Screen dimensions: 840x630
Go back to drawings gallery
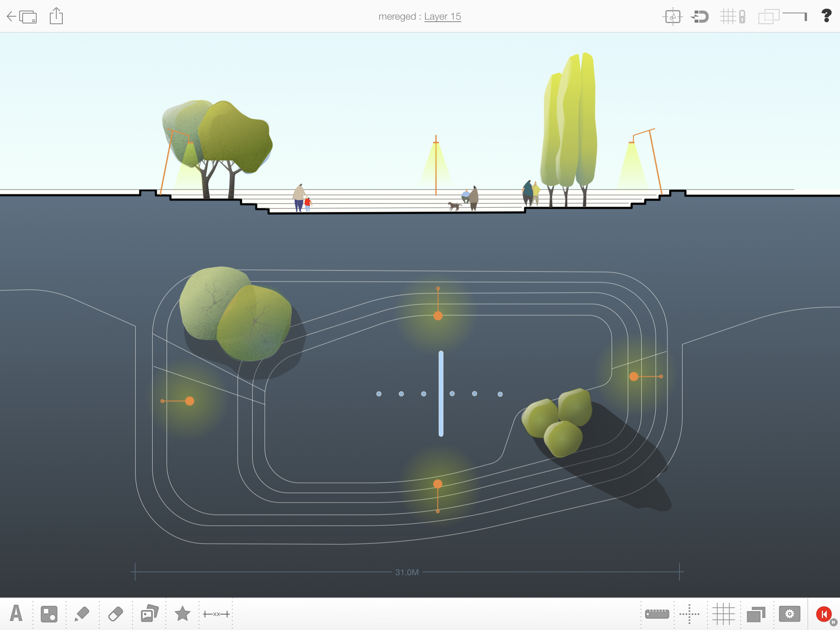[22, 16]
